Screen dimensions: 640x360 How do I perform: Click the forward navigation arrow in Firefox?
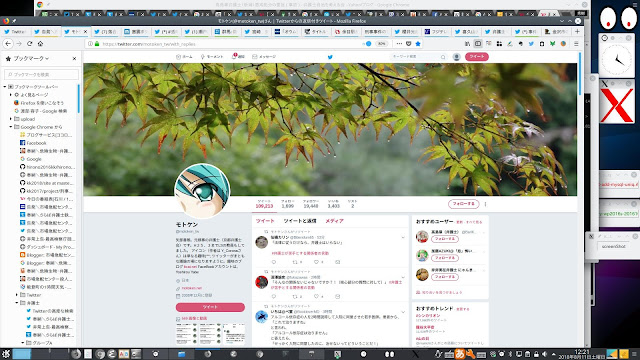point(19,44)
